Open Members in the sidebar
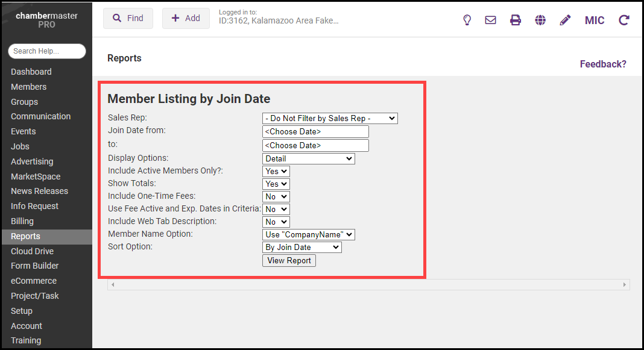The height and width of the screenshot is (350, 644). 28,87
